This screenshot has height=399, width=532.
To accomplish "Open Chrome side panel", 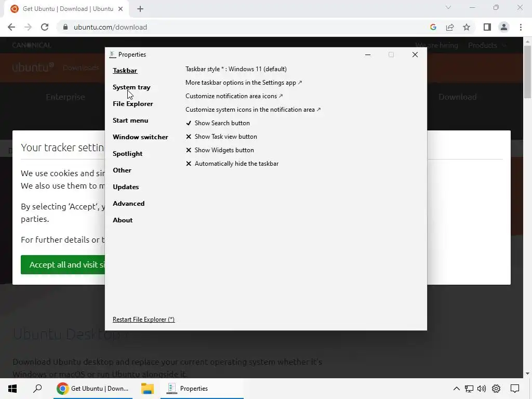I will (487, 27).
